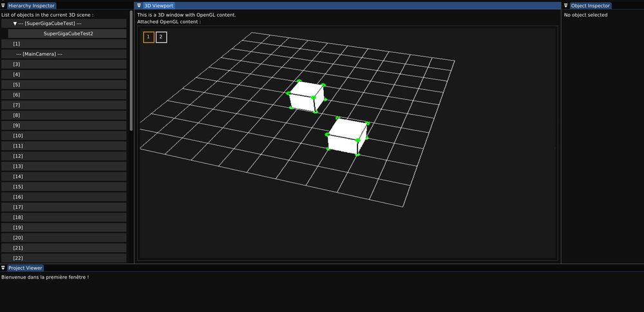Collapse the 3D Viewport panel arrow
This screenshot has width=644, height=312.
(x=139, y=6)
